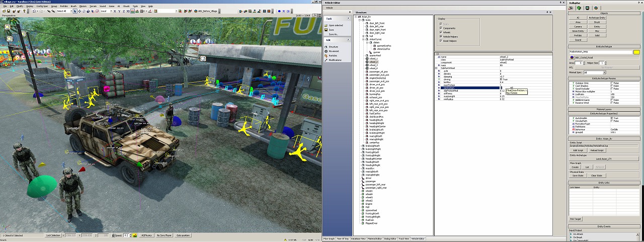Select the Move tool in the toolbar
This screenshot has width=644, height=242.
[79, 11]
